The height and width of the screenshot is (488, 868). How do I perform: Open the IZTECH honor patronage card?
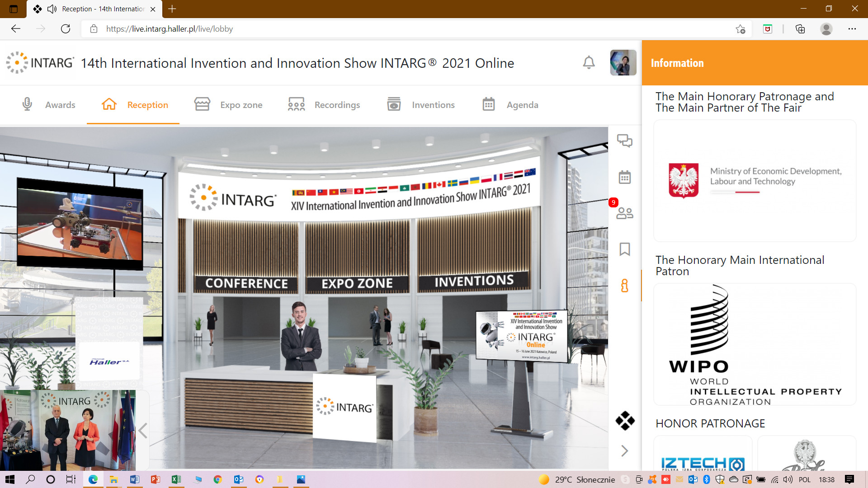click(703, 453)
